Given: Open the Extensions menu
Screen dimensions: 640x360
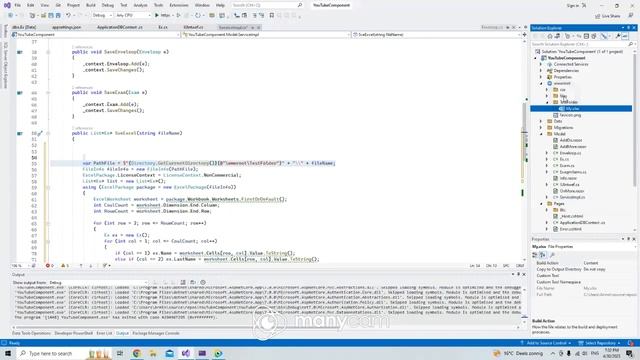Looking at the screenshot, I should (x=179, y=5).
